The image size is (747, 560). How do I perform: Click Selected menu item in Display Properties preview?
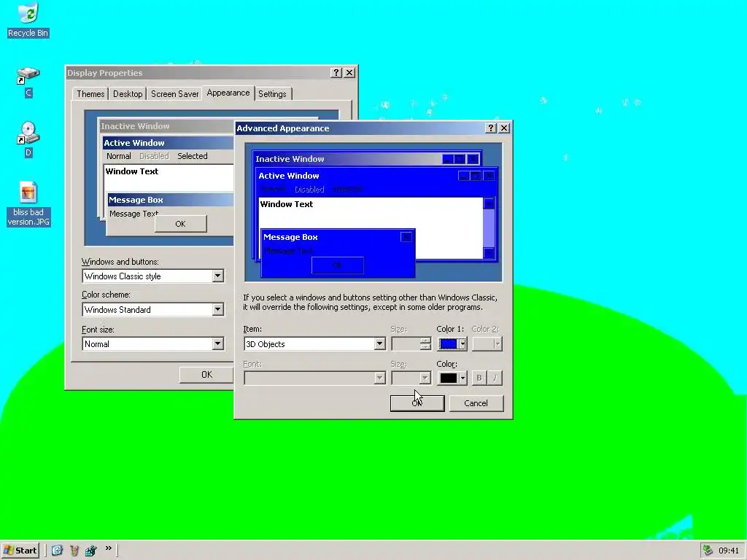(193, 156)
